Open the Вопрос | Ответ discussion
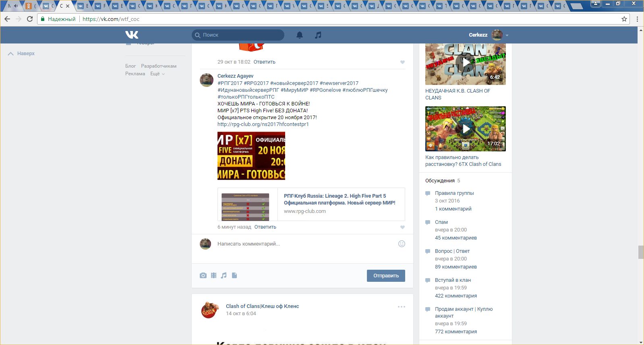Screen dimensions: 644x345 pyautogui.click(x=452, y=251)
